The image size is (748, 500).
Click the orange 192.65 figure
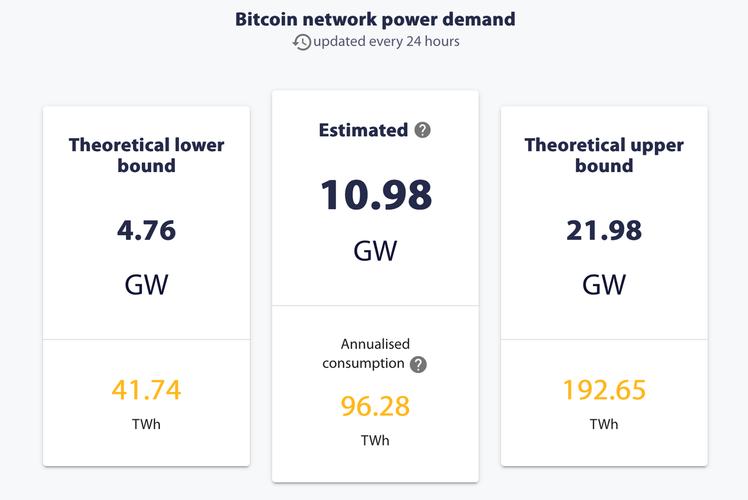604,389
